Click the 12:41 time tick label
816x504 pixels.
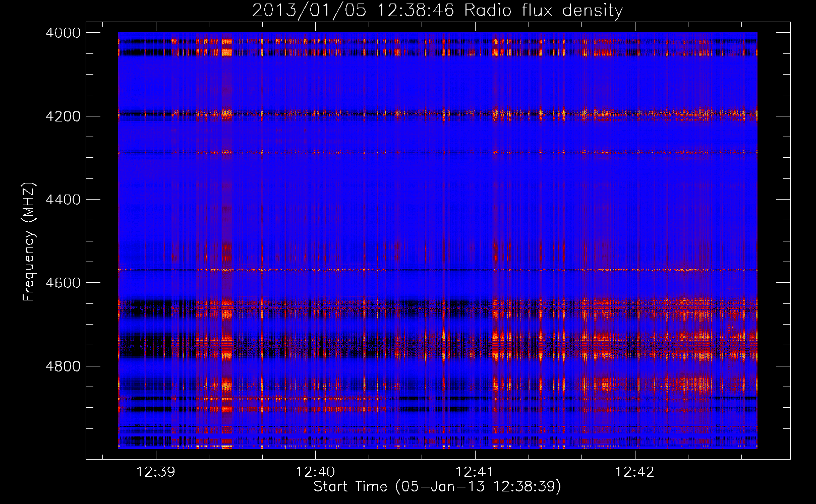475,472
